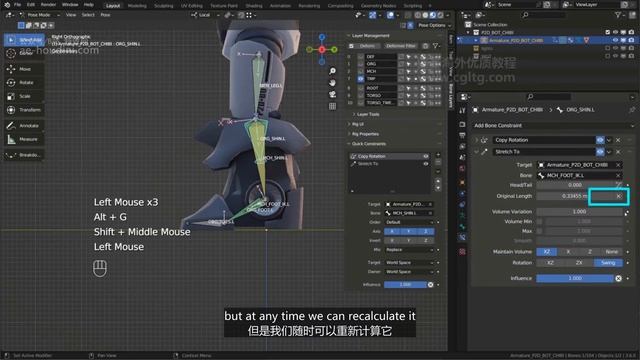Open the Edit menu
This screenshot has height=360, width=640.
31,4
